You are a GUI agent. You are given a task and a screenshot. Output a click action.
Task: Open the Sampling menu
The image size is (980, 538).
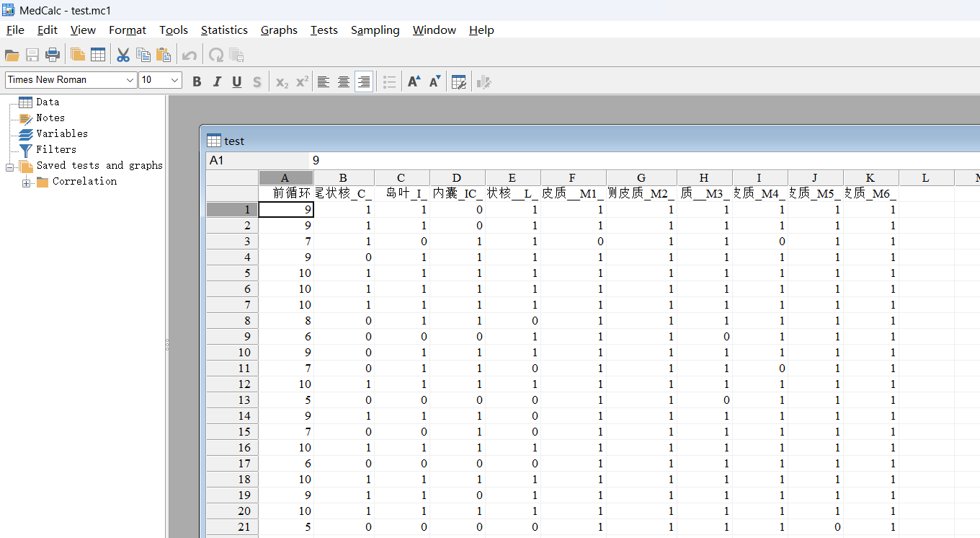[375, 30]
